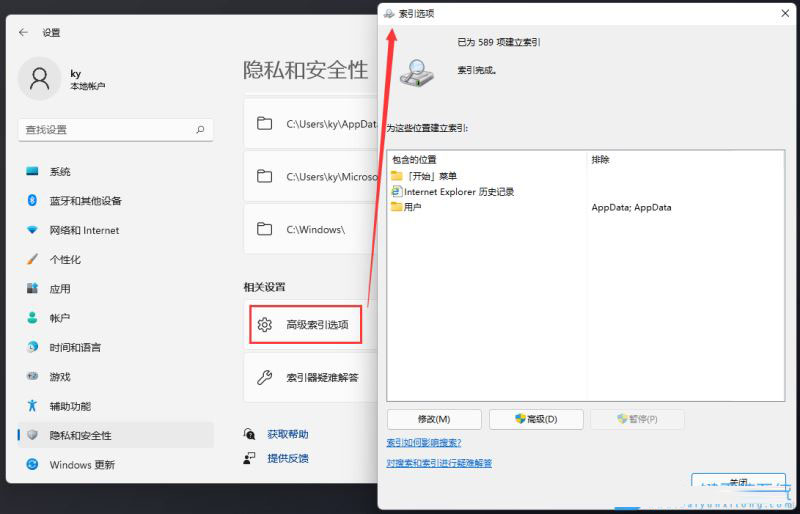Select the C:\Windows\ excluded folder entry

click(x=311, y=229)
